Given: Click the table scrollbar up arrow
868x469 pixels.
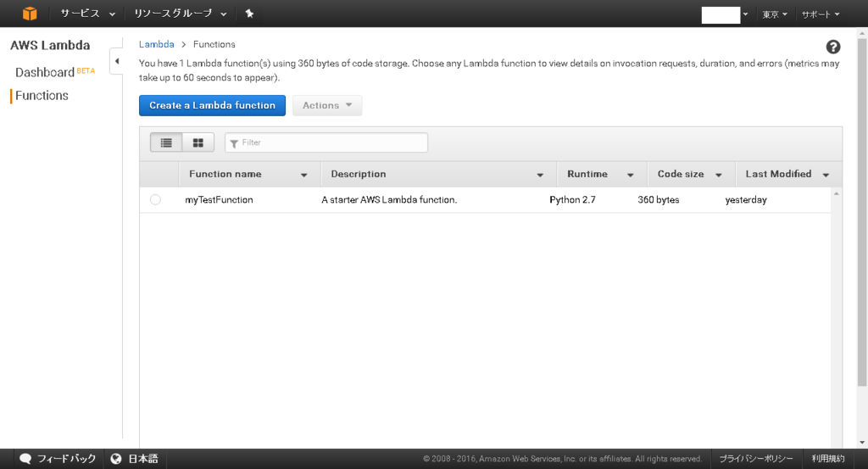Looking at the screenshot, I should tap(837, 193).
